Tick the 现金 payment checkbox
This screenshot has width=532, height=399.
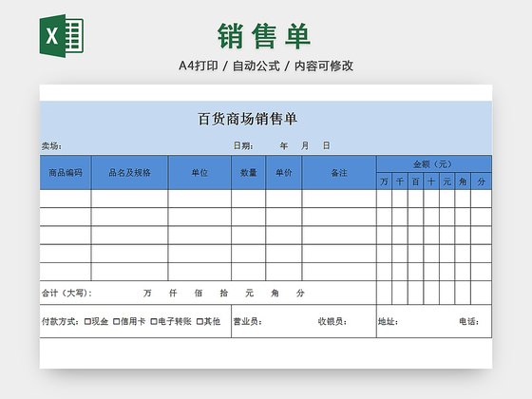tap(87, 321)
